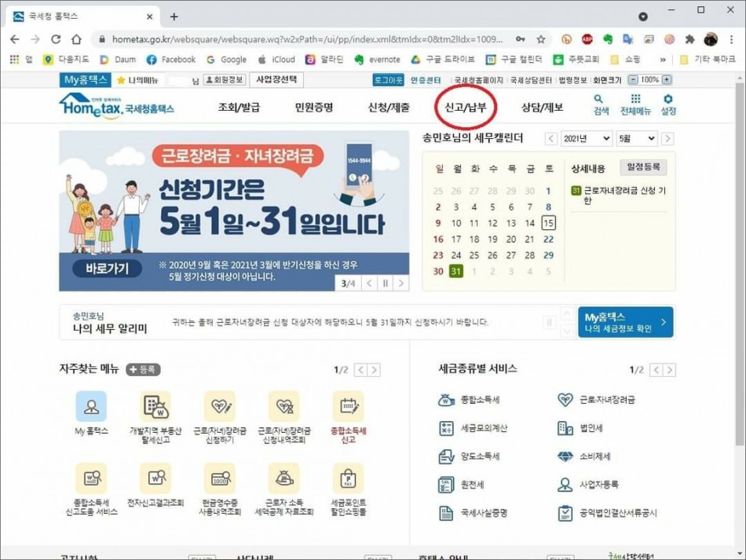The image size is (746, 560).
Task: Pause the 나의 세무 알리미 notice ticker
Action: (550, 322)
